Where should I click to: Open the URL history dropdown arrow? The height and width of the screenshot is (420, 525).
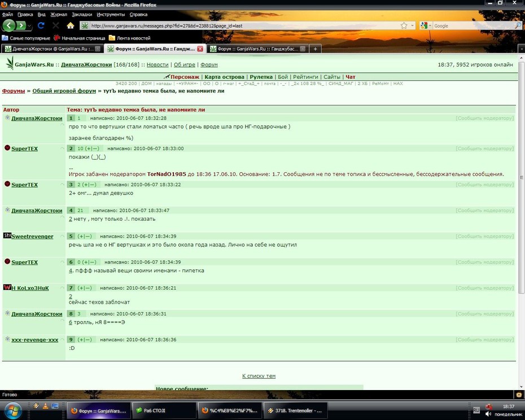(x=412, y=25)
